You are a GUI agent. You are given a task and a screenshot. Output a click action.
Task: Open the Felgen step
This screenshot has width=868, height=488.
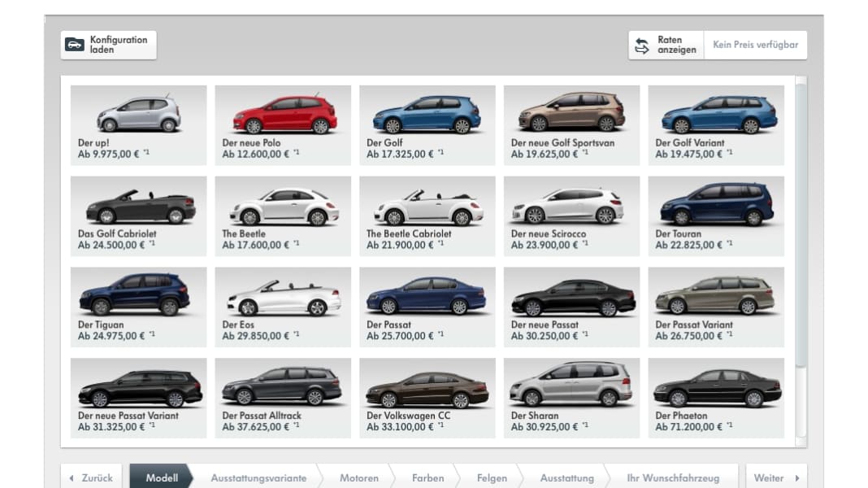(492, 477)
